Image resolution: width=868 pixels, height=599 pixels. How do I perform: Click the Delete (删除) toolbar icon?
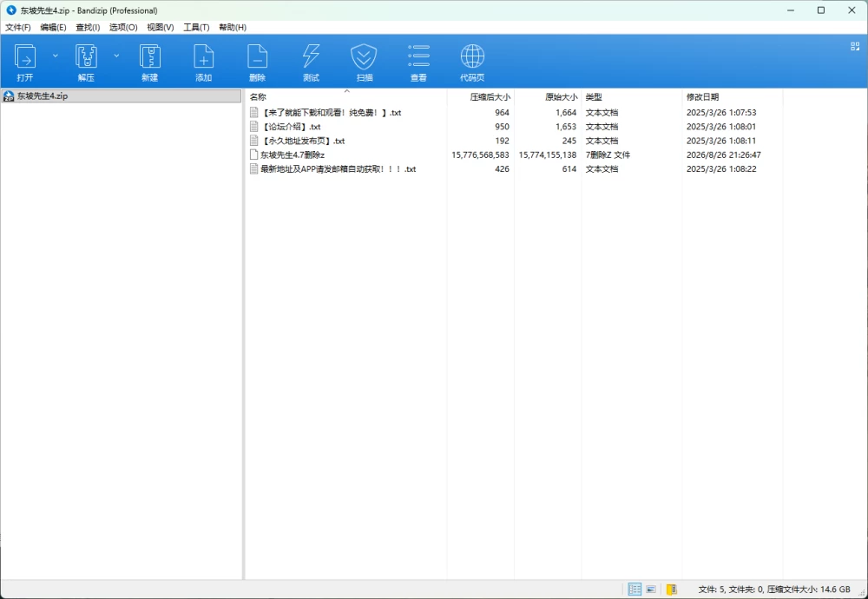pos(257,57)
